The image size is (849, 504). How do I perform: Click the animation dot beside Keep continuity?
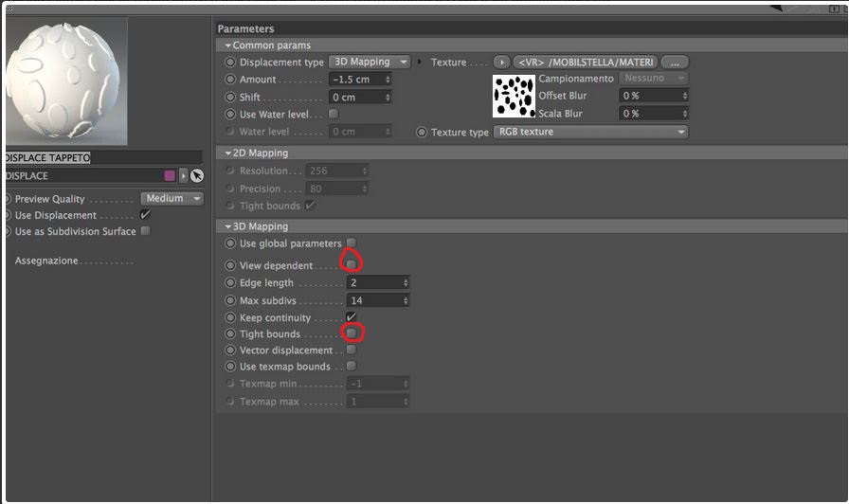(230, 317)
